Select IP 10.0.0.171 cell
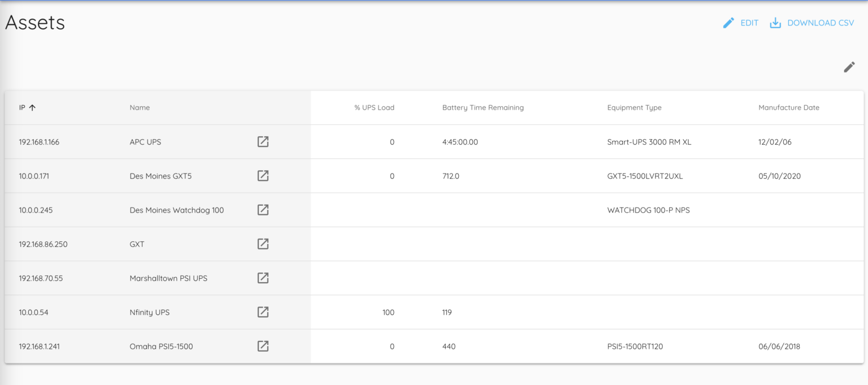This screenshot has width=868, height=385. 34,176
